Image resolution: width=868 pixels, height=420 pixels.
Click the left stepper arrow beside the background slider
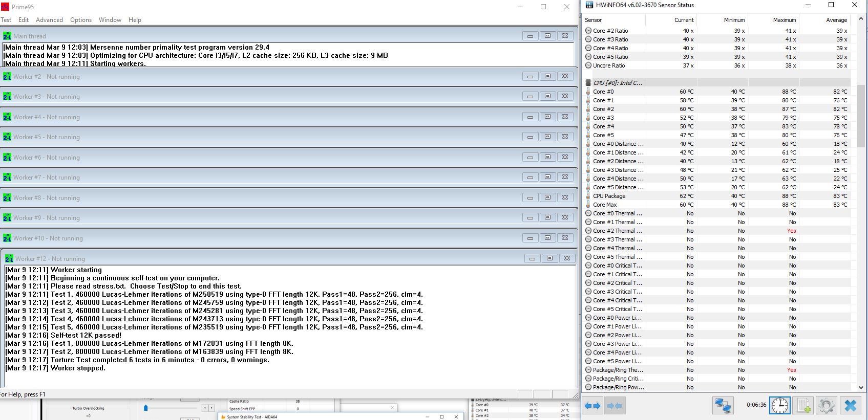point(205,408)
